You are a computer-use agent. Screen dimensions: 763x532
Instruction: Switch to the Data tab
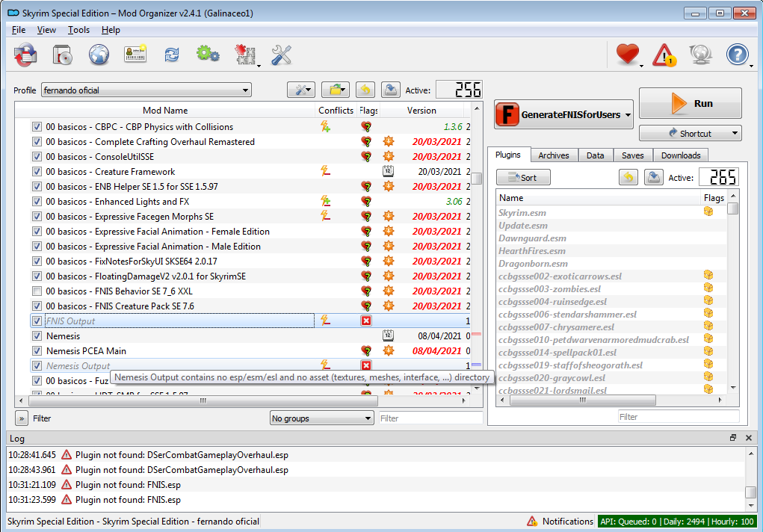point(595,155)
